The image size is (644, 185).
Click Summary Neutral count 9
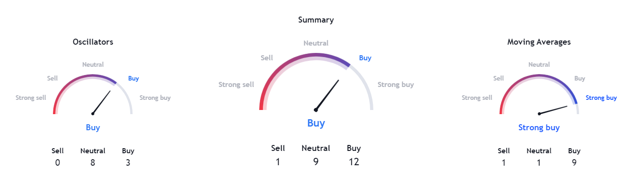coord(316,162)
